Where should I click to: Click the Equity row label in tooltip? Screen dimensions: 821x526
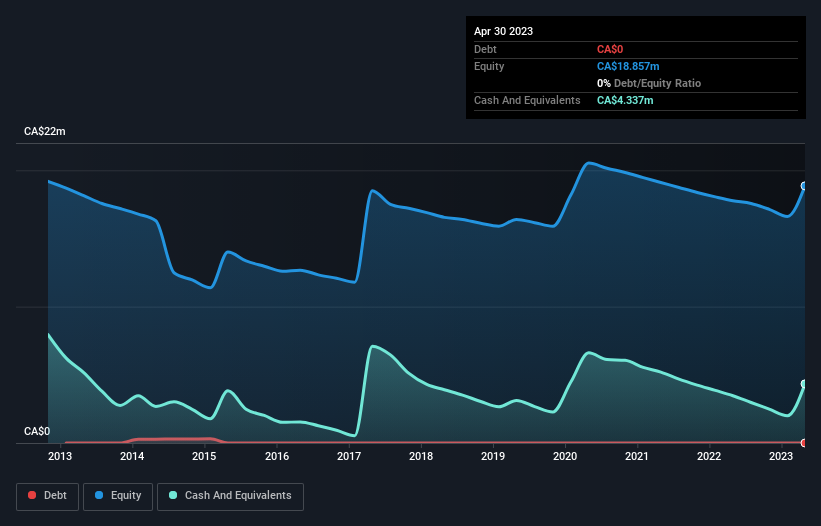[489, 66]
